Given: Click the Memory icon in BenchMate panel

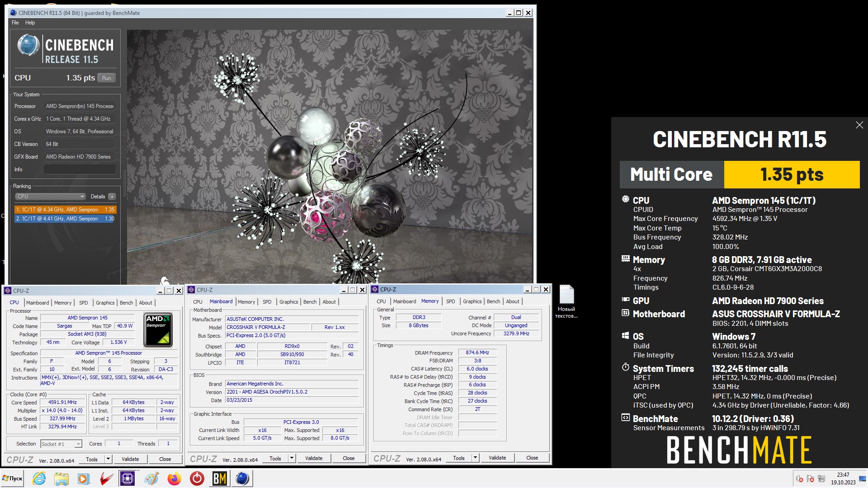Looking at the screenshot, I should click(625, 259).
